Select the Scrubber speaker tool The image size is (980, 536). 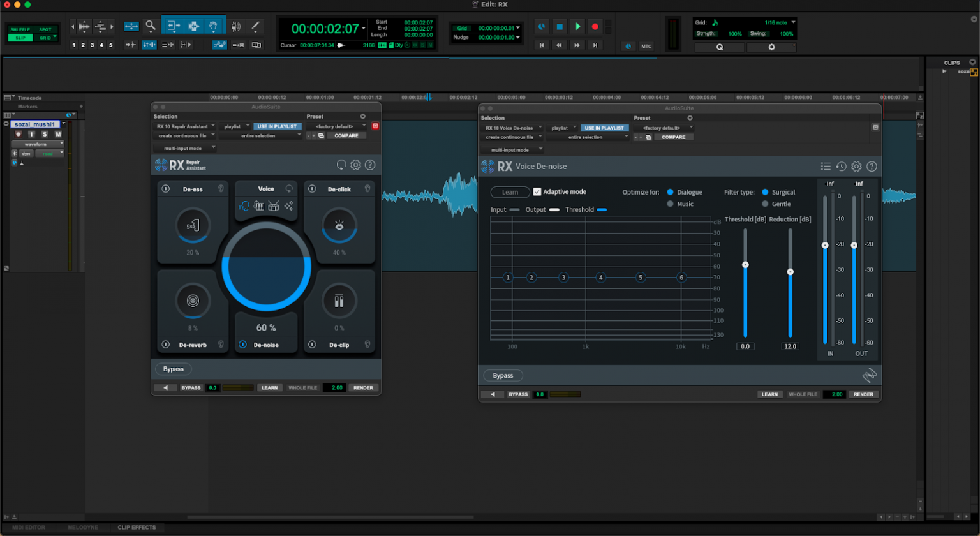[235, 26]
